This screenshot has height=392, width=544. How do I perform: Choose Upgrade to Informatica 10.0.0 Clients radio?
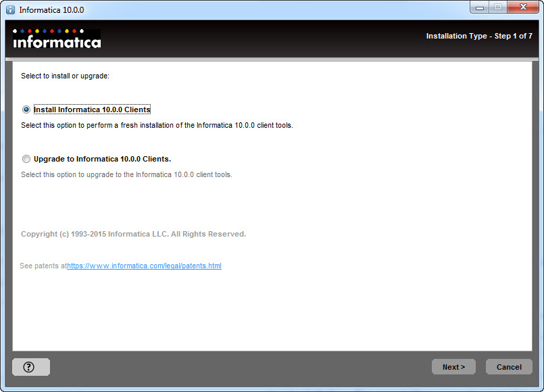pyautogui.click(x=26, y=159)
